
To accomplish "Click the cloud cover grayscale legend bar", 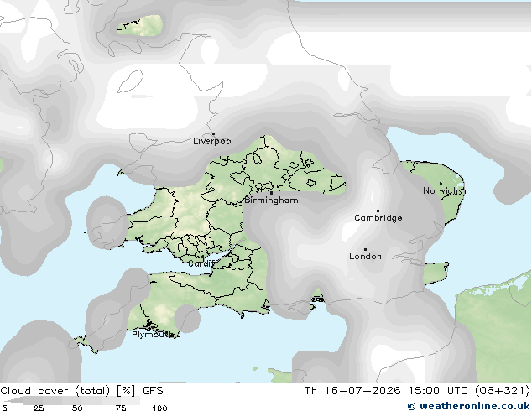I will point(72,400).
